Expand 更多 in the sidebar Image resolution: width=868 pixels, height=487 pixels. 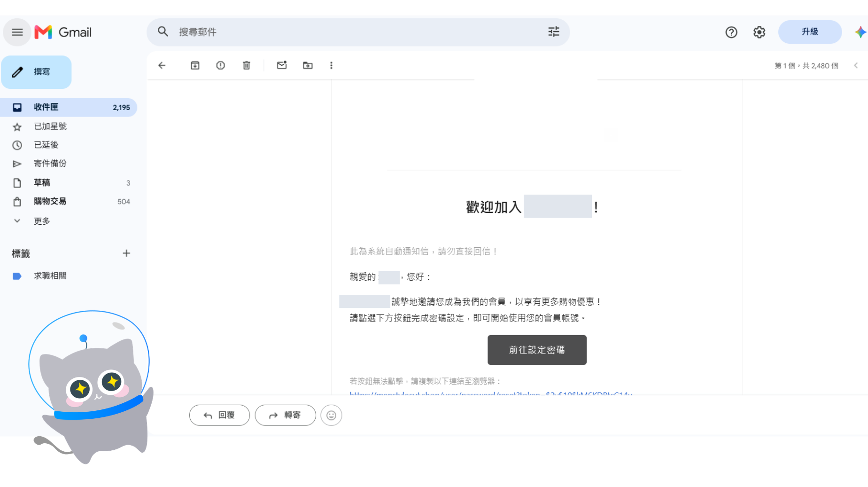41,221
